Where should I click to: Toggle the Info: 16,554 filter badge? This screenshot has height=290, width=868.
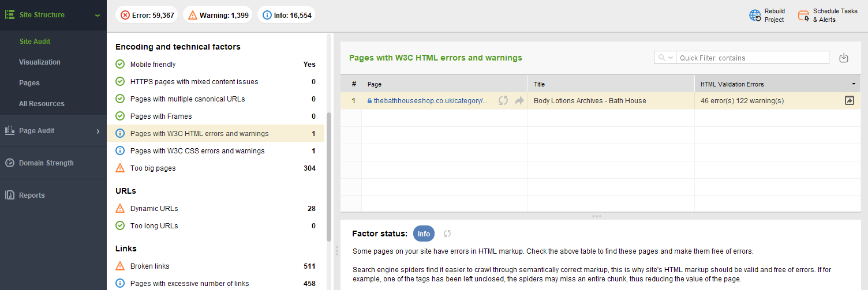[x=287, y=16]
